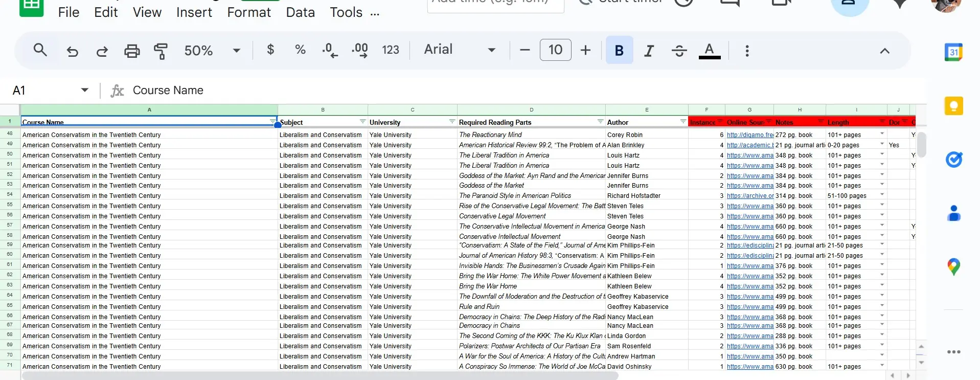Show more side panel add-ons
Image resolution: width=980 pixels, height=380 pixels.
coord(953,352)
